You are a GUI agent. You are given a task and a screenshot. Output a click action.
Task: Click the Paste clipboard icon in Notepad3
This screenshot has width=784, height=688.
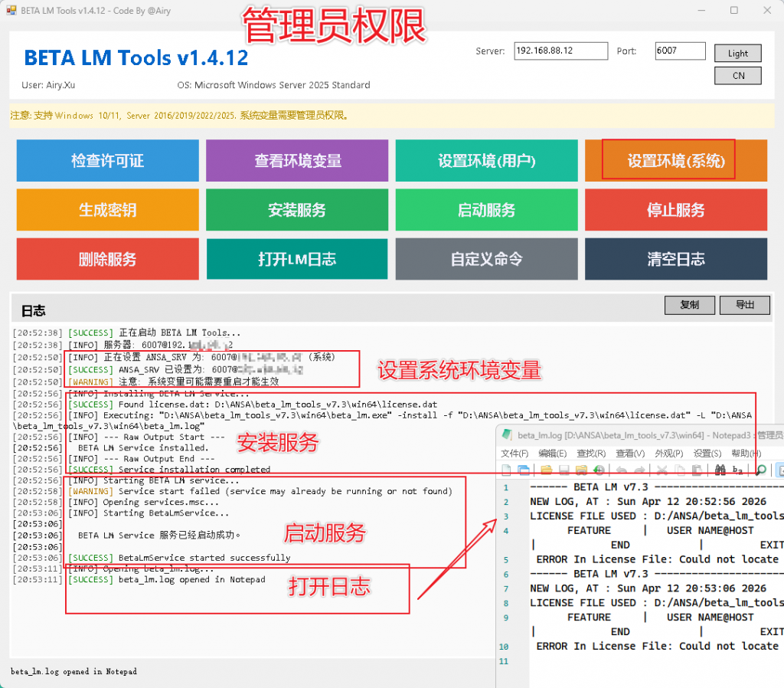(698, 470)
